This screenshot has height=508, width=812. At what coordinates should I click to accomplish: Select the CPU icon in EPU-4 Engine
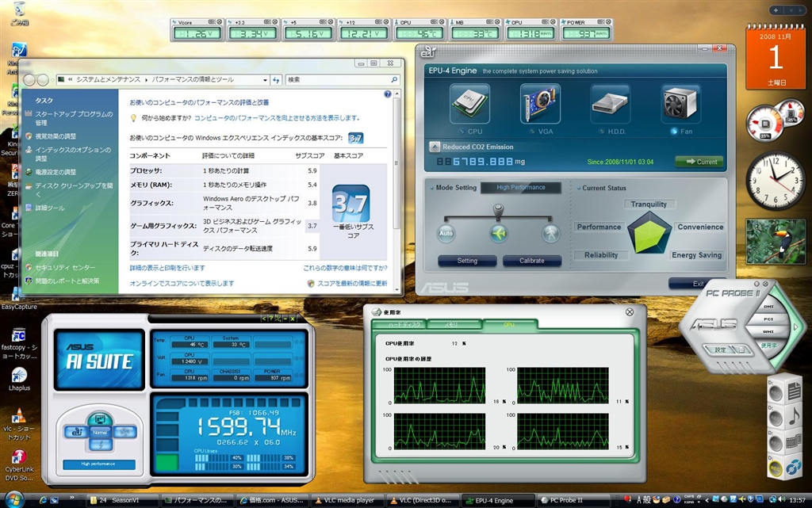pyautogui.click(x=469, y=104)
